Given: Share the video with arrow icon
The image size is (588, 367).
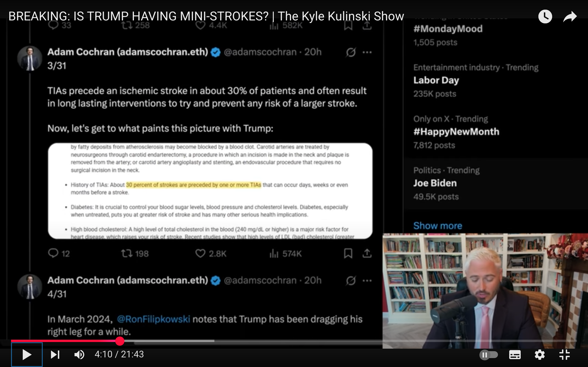Looking at the screenshot, I should [570, 17].
